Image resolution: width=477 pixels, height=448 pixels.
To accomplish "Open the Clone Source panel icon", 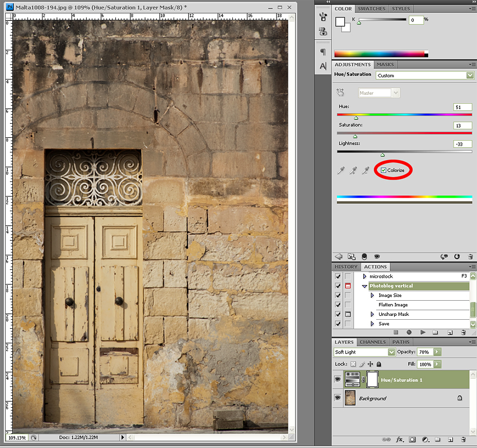I will (x=323, y=31).
